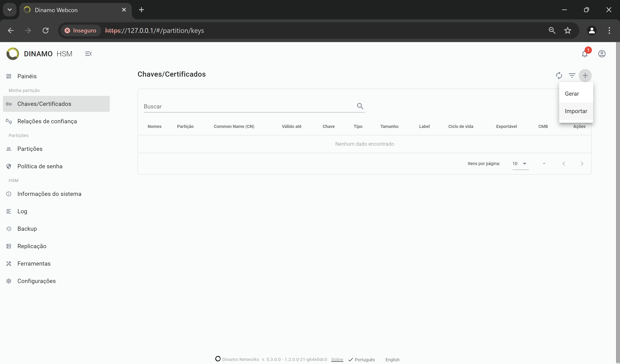Viewport: 620px width, 364px height.
Task: Click the Tamanho column header
Action: point(389,126)
